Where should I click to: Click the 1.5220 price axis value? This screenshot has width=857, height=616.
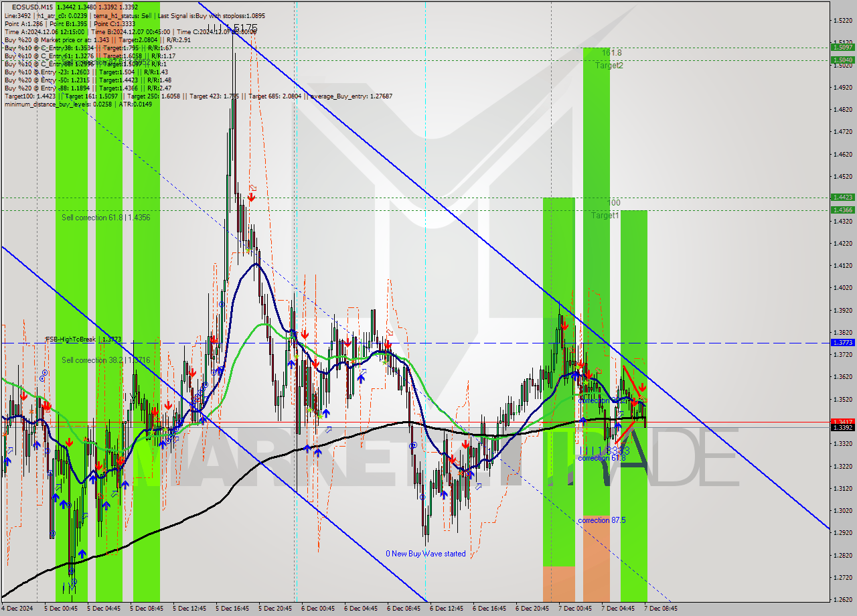pyautogui.click(x=842, y=20)
